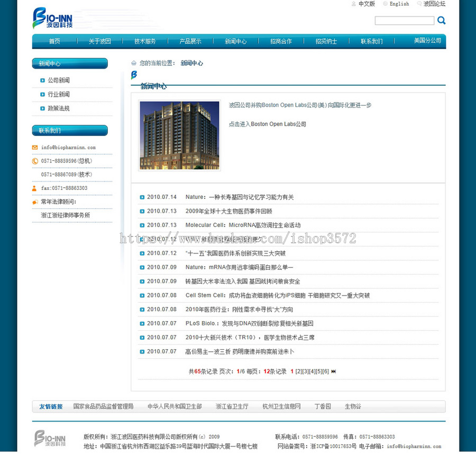Click inside the search input box
The height and width of the screenshot is (474, 476).
click(x=404, y=20)
